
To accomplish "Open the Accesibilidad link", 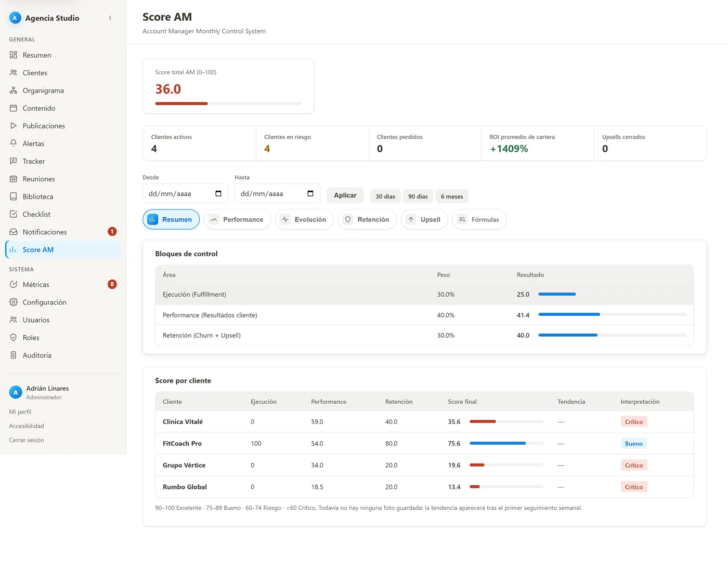I will coord(27,426).
